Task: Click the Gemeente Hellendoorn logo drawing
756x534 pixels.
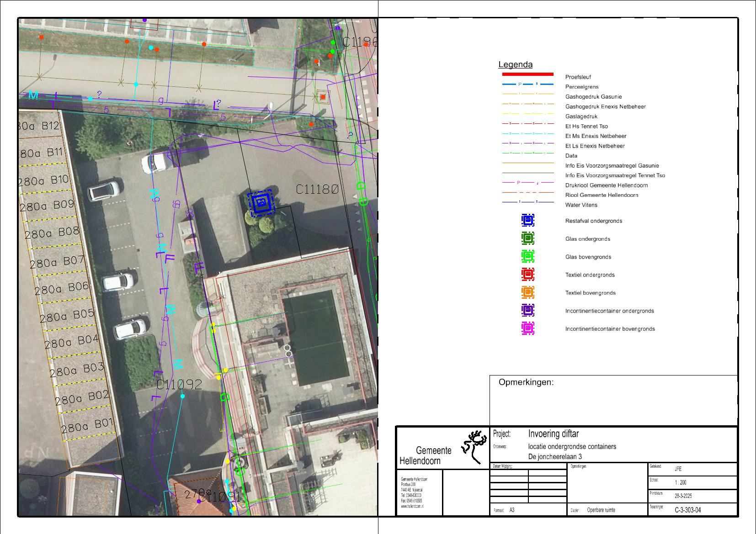Action: (x=474, y=446)
